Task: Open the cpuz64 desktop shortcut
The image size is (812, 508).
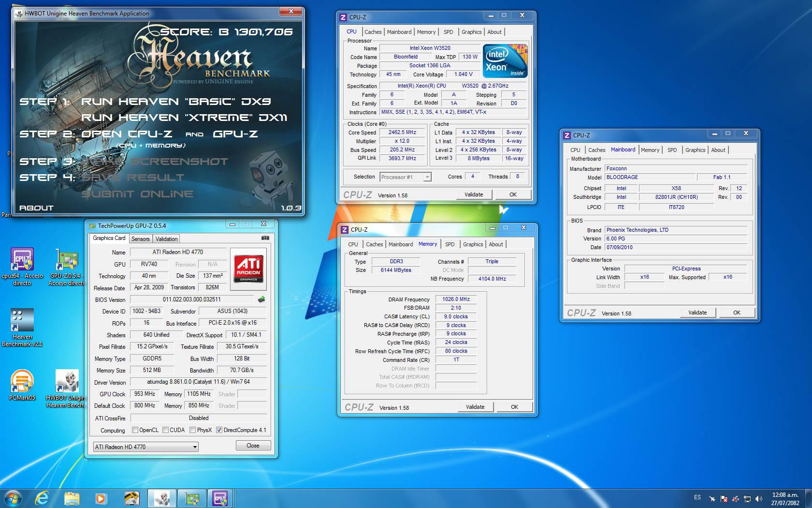Action: (22, 267)
